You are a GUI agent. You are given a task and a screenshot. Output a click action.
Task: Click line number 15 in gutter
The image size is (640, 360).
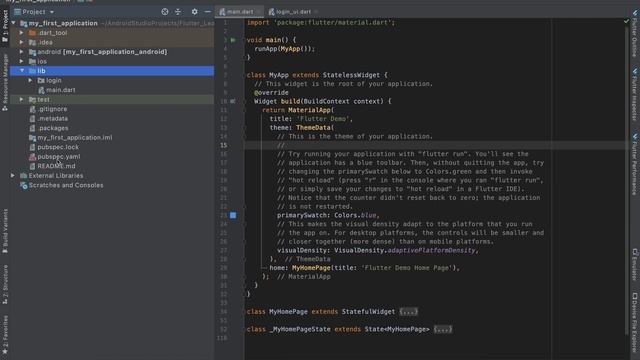pos(224,145)
